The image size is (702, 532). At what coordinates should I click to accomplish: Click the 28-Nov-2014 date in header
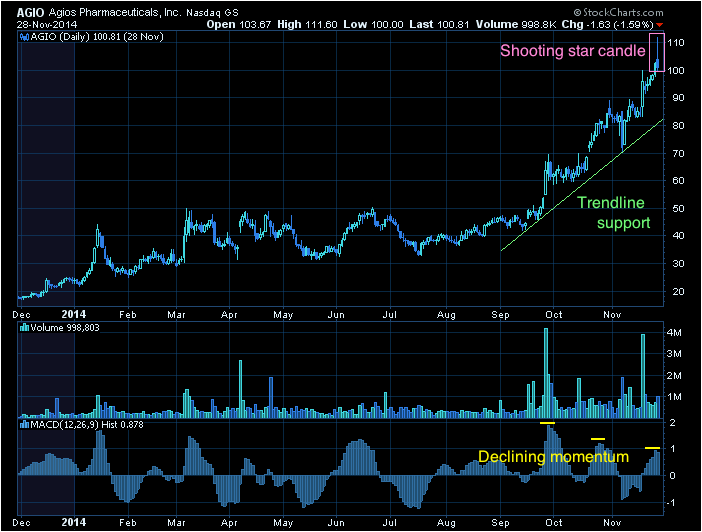tap(47, 25)
